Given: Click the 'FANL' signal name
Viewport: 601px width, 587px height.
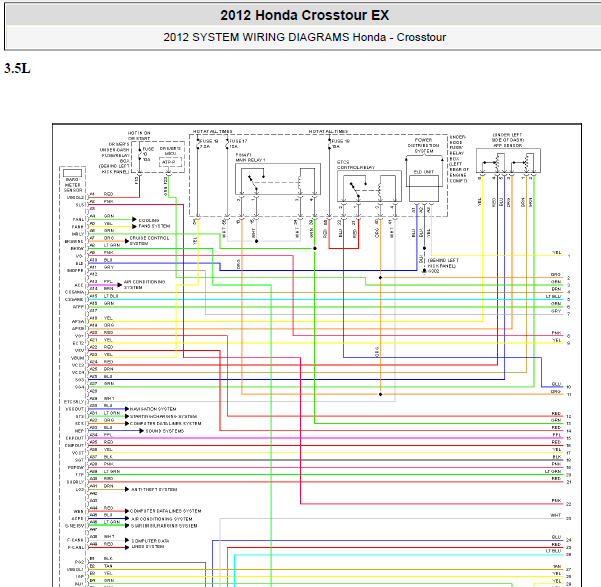Looking at the screenshot, I should [x=78, y=219].
